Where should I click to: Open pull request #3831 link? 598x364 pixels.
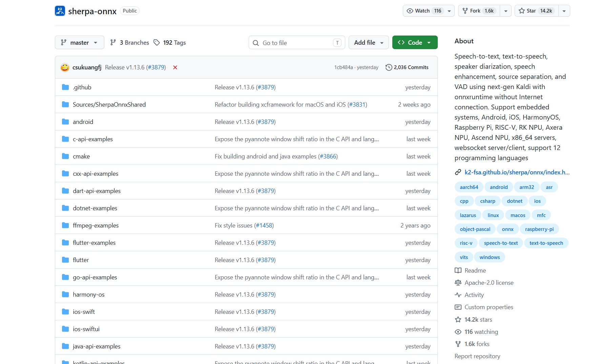pos(357,105)
